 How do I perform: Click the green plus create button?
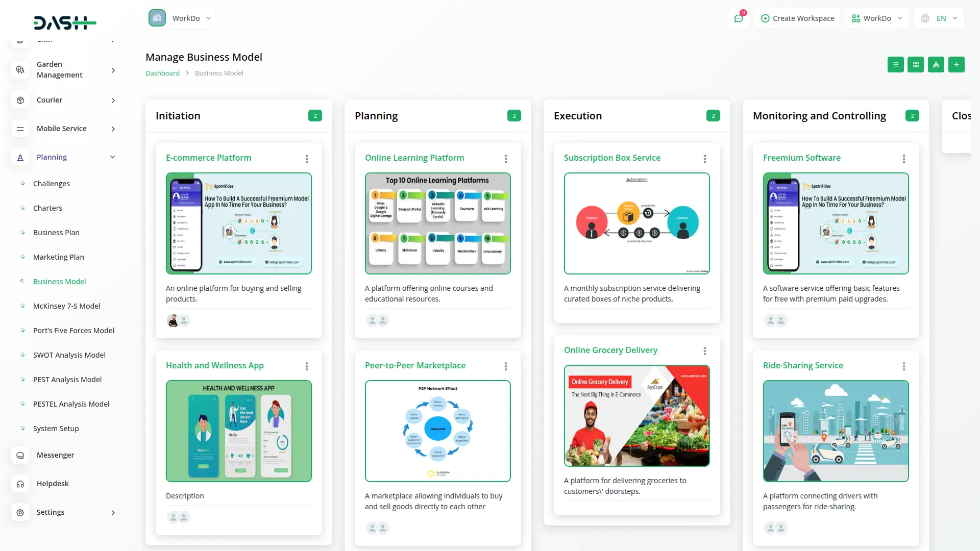coord(957,65)
